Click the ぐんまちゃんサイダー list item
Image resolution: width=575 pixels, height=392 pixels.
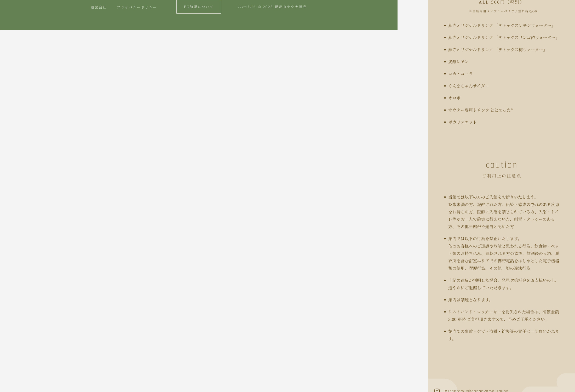pyautogui.click(x=468, y=86)
